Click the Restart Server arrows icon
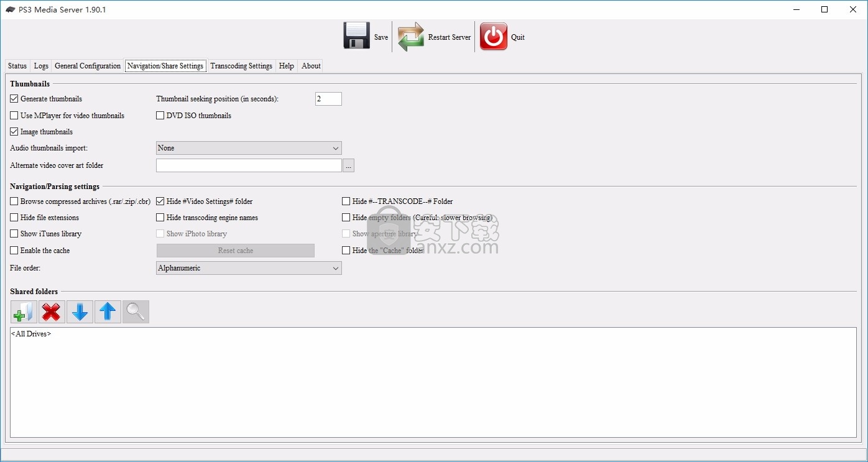 [411, 37]
